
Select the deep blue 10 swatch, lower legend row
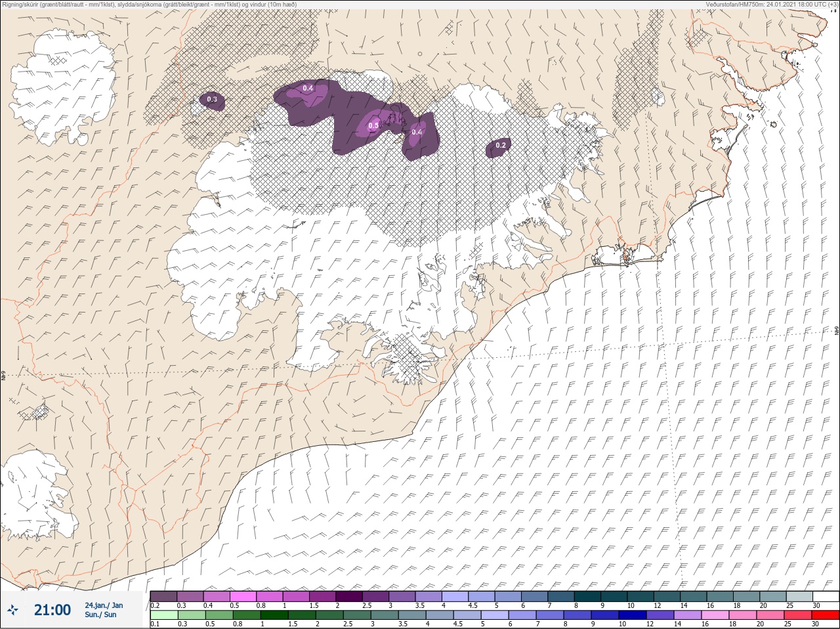coord(633,615)
